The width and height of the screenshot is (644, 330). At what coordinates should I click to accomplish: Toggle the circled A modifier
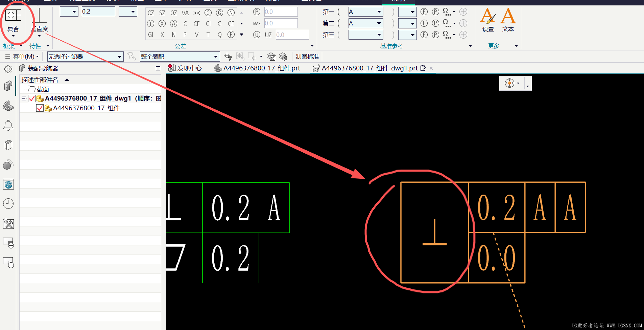(x=174, y=24)
